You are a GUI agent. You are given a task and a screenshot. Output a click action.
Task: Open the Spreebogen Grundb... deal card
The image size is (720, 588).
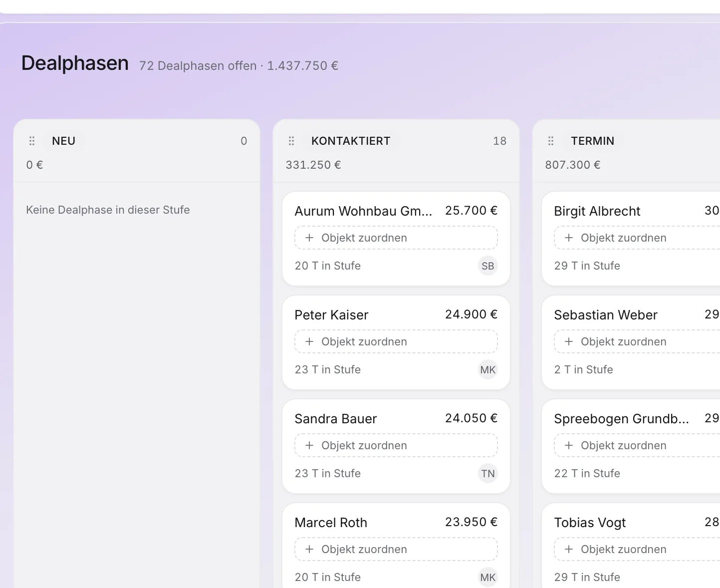click(631, 446)
